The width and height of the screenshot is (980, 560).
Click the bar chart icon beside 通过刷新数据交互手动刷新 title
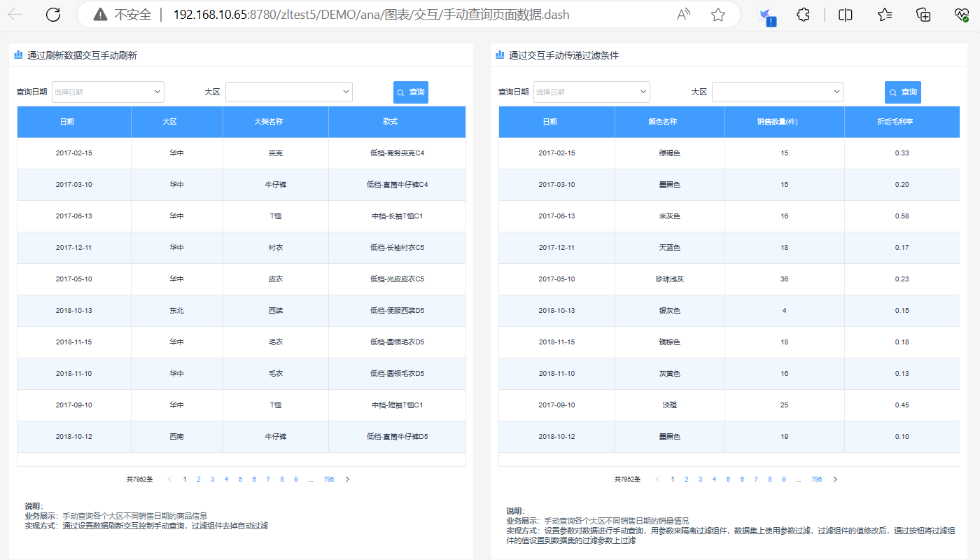[x=17, y=55]
